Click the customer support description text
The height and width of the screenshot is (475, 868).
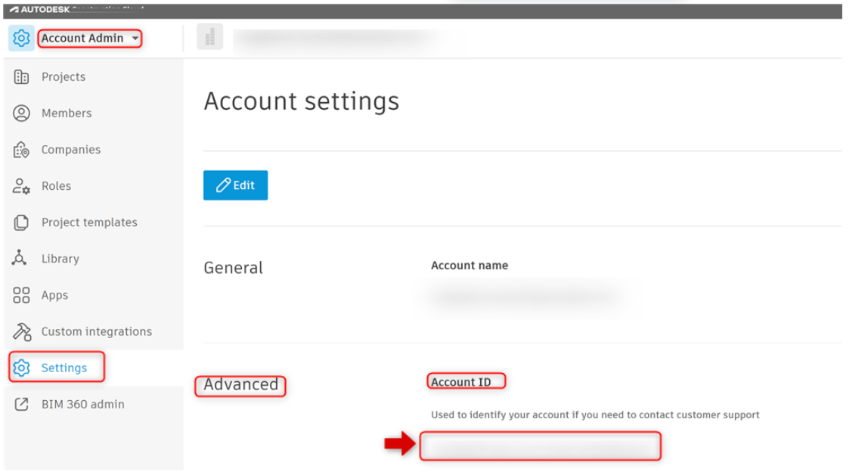[595, 414]
